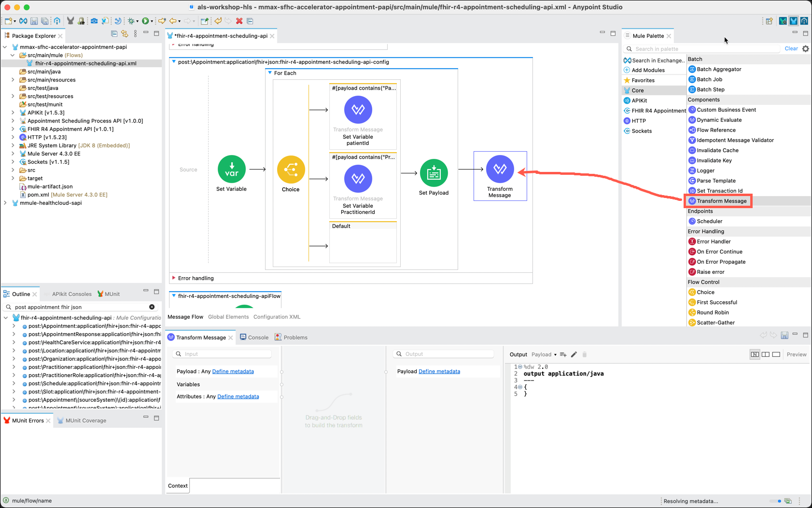
Task: Switch to the Configuration XML tab
Action: click(x=277, y=317)
